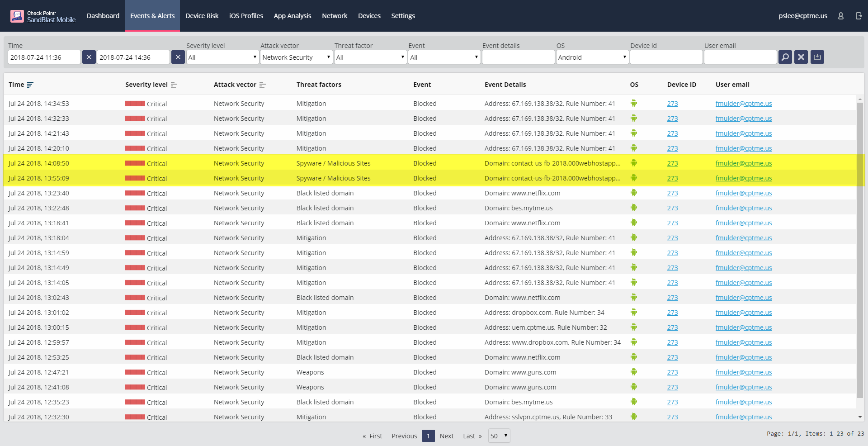Select page 1 button

428,436
